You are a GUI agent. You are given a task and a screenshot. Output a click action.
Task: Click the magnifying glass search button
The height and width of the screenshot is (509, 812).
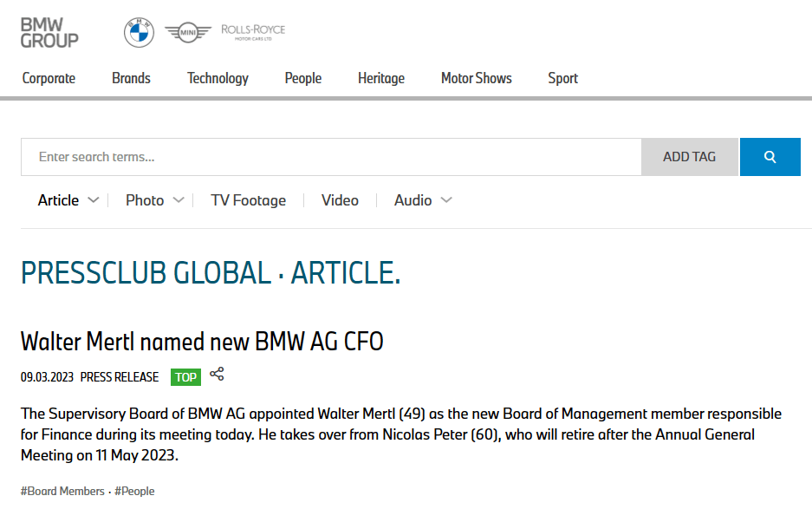coord(770,157)
